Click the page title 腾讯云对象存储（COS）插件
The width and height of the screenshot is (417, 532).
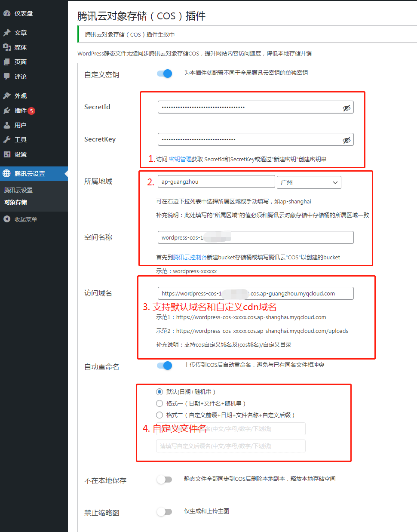(141, 16)
